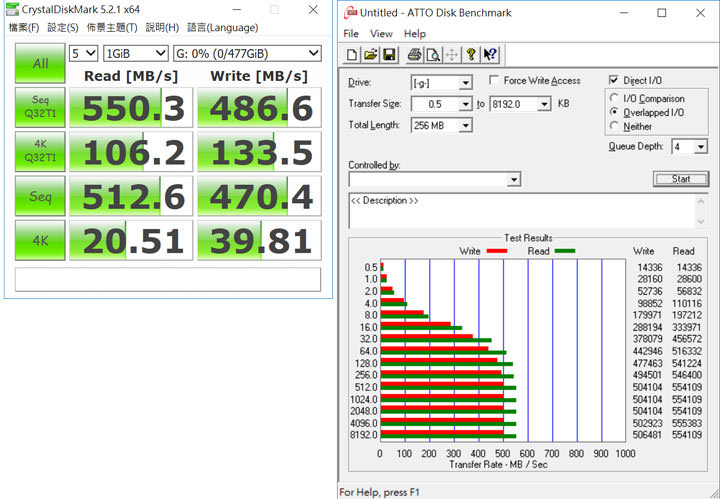720x499 pixels.
Task: Run the plain 4K test button
Action: coord(40,240)
